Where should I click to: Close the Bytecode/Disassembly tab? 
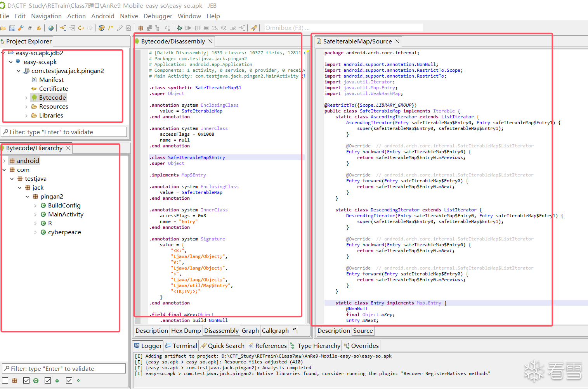pyautogui.click(x=210, y=41)
